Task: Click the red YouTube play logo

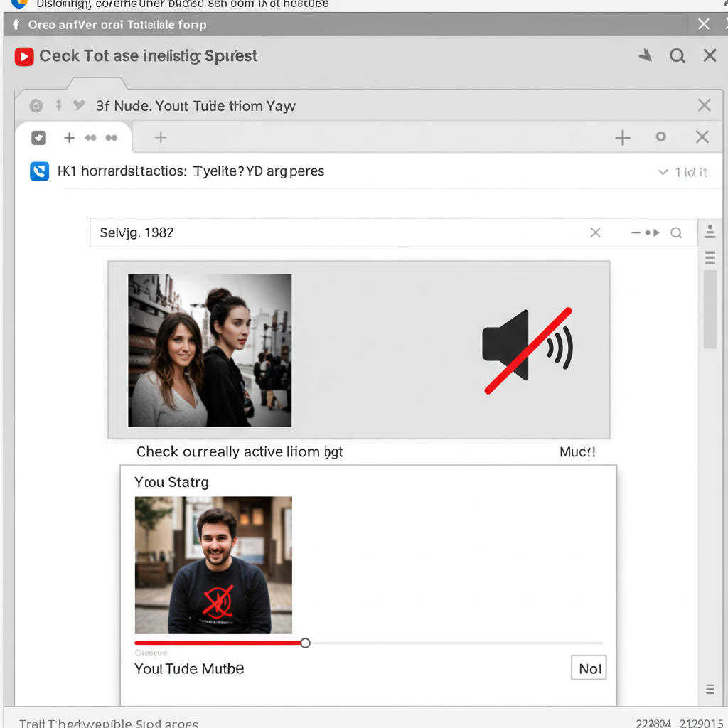Action: point(24,57)
